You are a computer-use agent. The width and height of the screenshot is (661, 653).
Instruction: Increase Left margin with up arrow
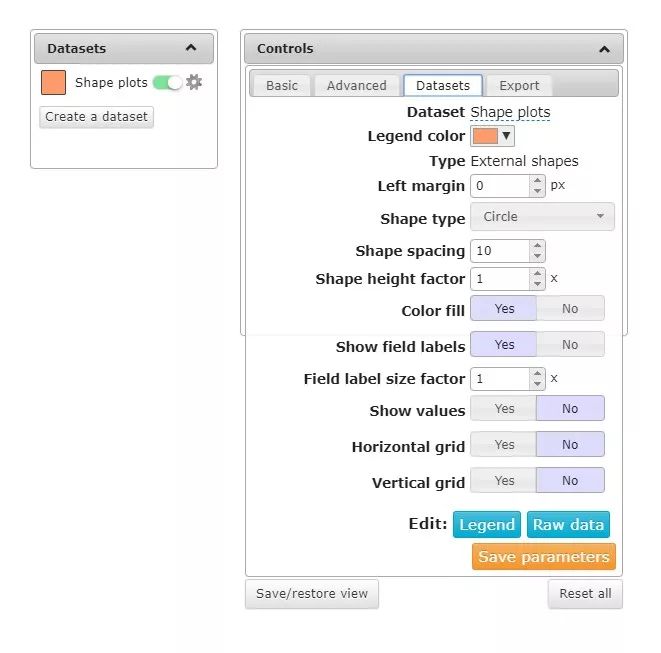point(537,181)
